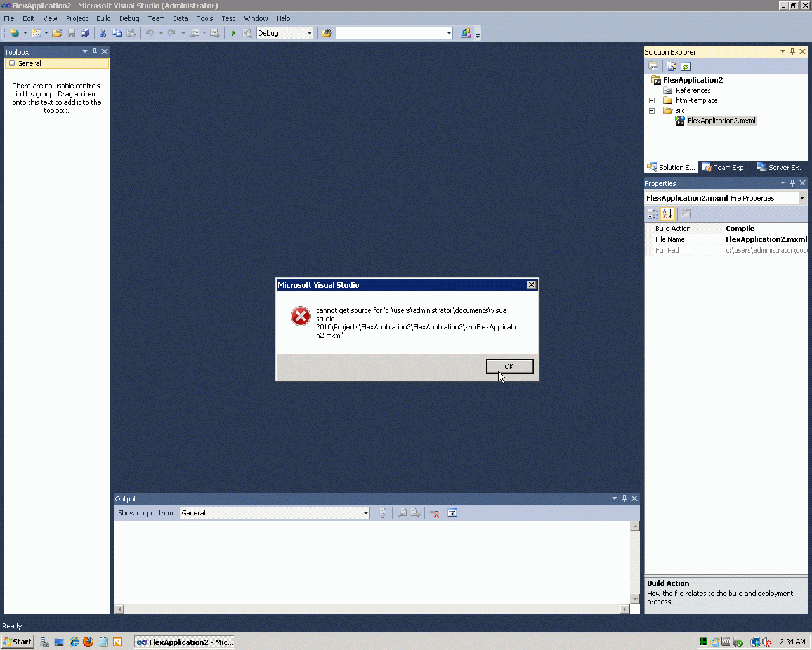Open the Show output from dropdown

366,513
